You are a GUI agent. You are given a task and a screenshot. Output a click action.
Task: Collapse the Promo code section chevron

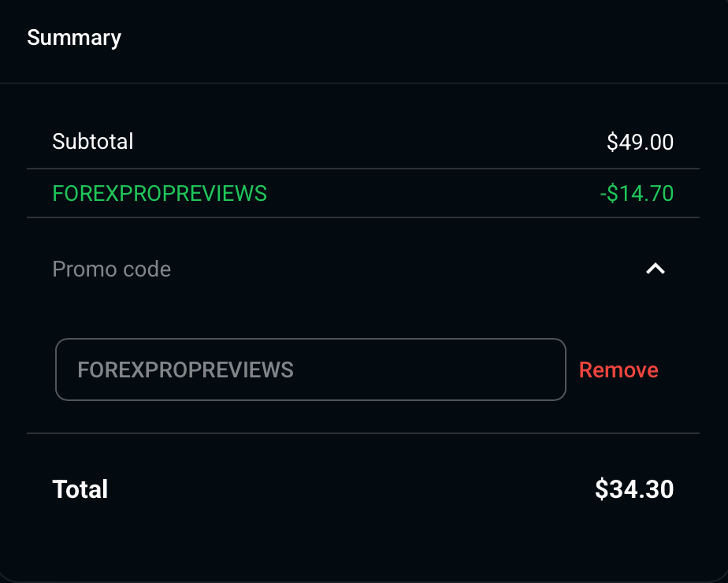[656, 269]
